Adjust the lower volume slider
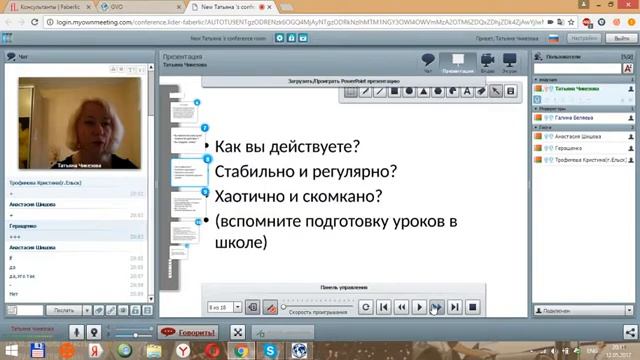Screen dimensions: 640x360 [x=134, y=336]
